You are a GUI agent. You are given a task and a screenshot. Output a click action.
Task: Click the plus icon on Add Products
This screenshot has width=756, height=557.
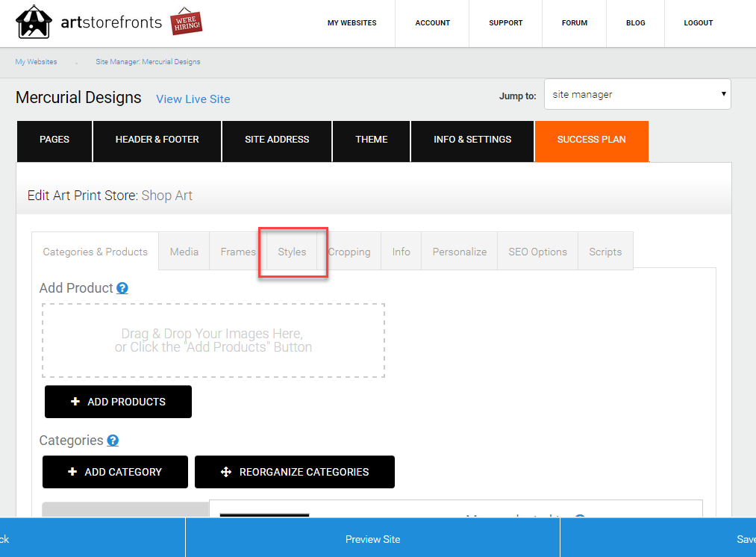(x=75, y=401)
